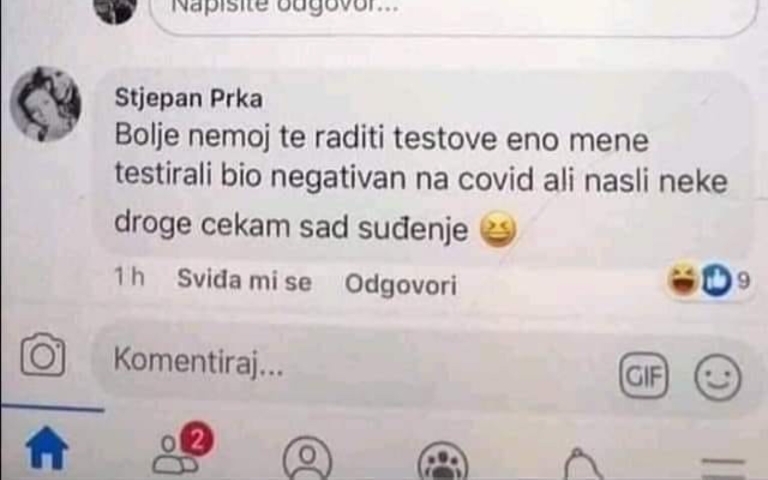768x480 pixels.
Task: Tap the small avatar beside reply field
Action: pos(115,10)
